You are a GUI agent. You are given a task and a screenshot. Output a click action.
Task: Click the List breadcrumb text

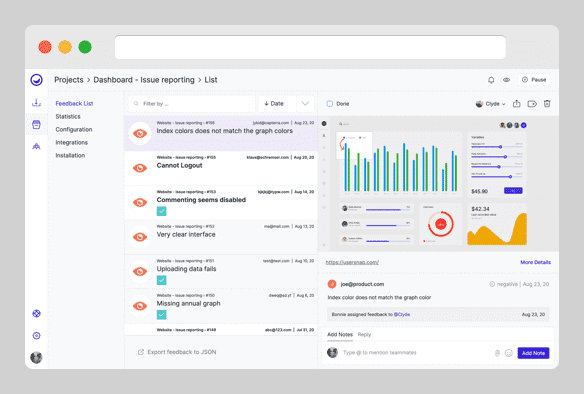point(211,80)
